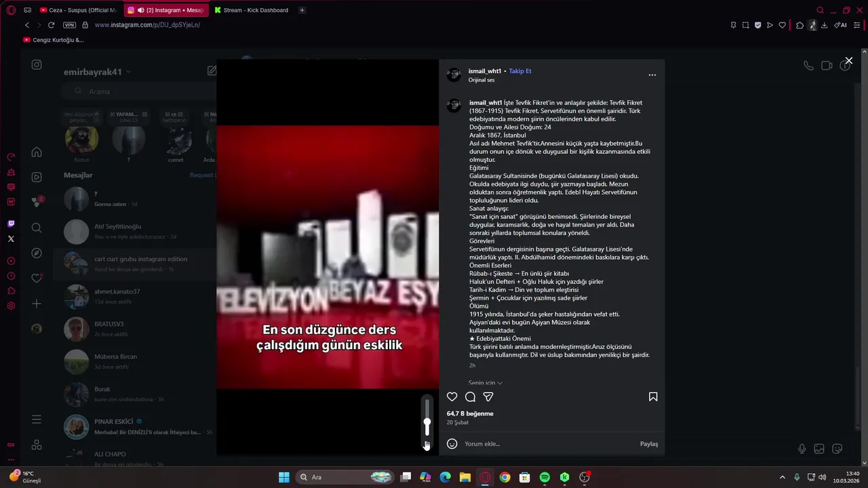Open Cengiz Kurtoğlu bookmark

click(x=54, y=40)
